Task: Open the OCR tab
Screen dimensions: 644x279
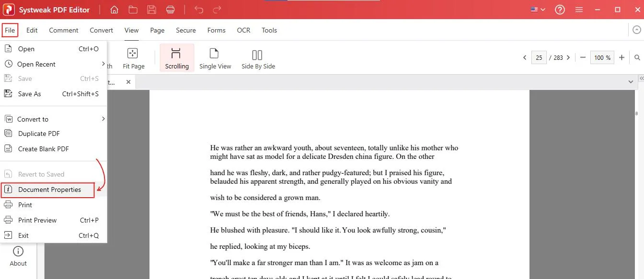Action: 243,30
